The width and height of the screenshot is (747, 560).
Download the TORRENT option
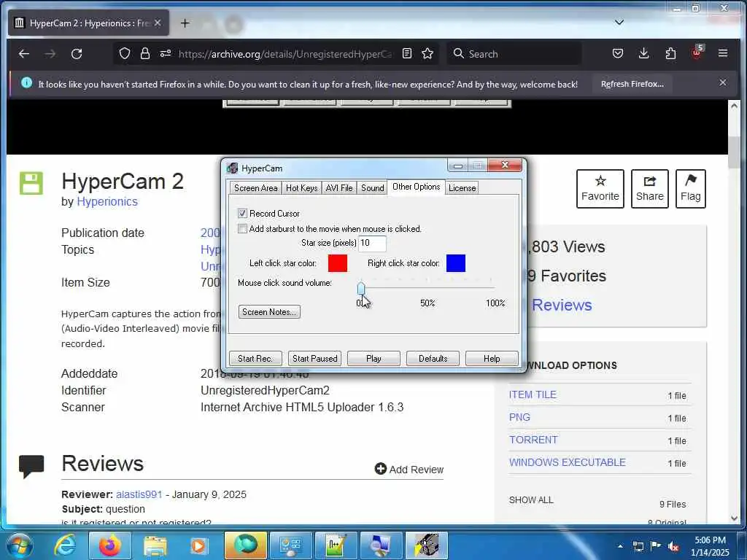(x=533, y=440)
